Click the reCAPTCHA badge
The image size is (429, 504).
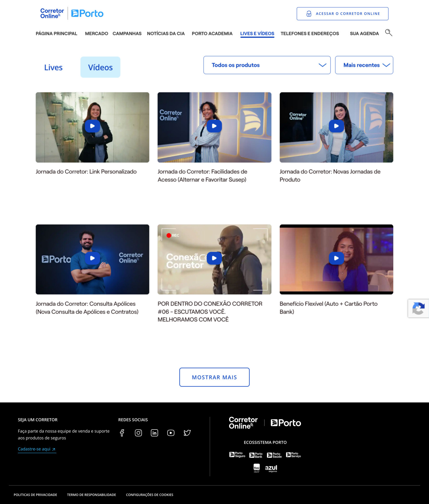[418, 308]
